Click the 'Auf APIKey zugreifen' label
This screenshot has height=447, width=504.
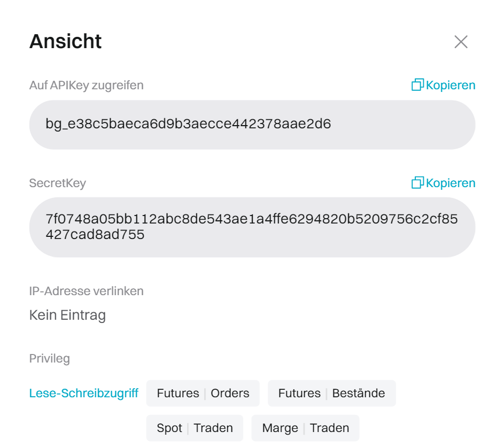tap(86, 85)
